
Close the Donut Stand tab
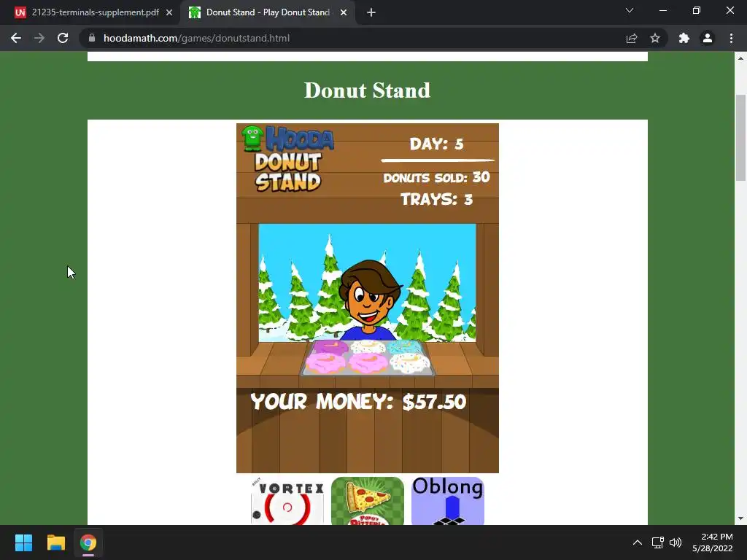[344, 13]
